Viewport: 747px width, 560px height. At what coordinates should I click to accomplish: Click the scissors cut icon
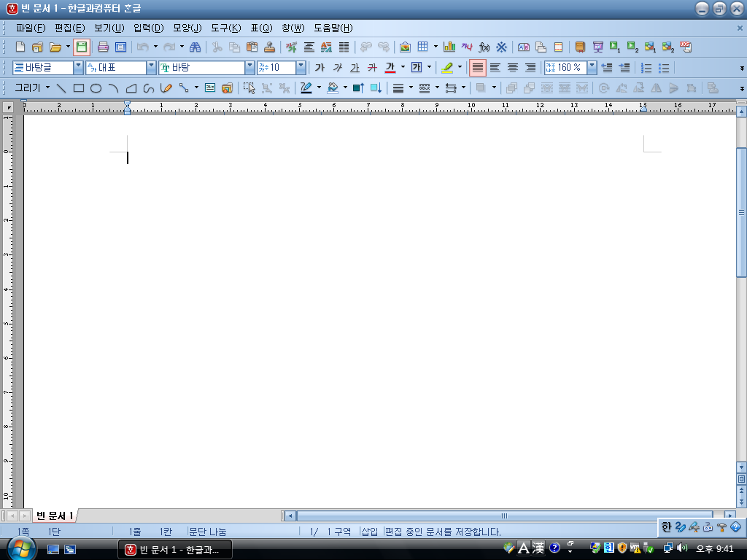[x=217, y=47]
